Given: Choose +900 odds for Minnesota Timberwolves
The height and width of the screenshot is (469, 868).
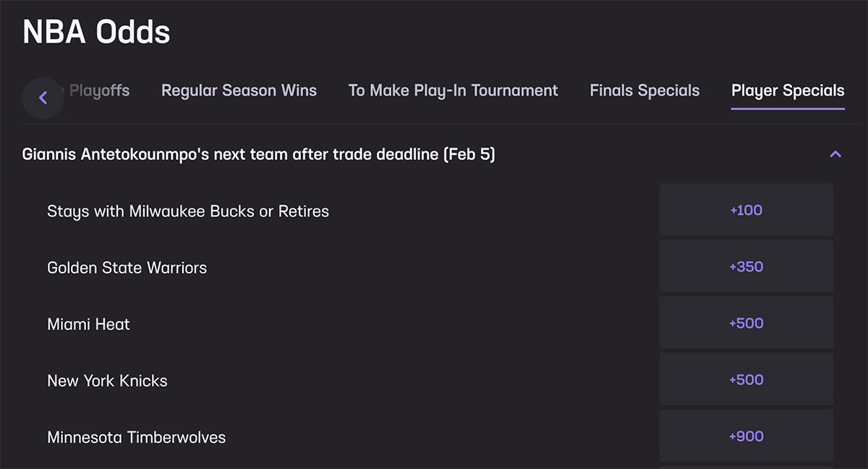Looking at the screenshot, I should click(746, 436).
